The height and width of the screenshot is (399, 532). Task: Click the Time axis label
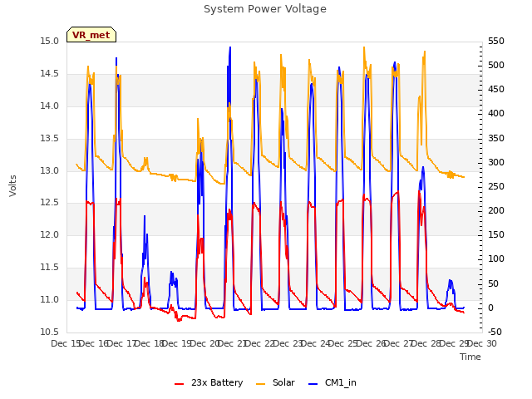point(470,357)
